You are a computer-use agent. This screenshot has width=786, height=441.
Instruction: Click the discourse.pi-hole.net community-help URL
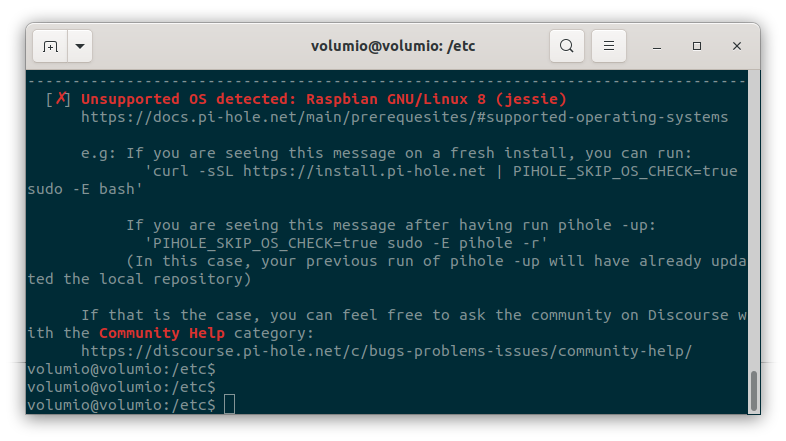pyautogui.click(x=386, y=351)
